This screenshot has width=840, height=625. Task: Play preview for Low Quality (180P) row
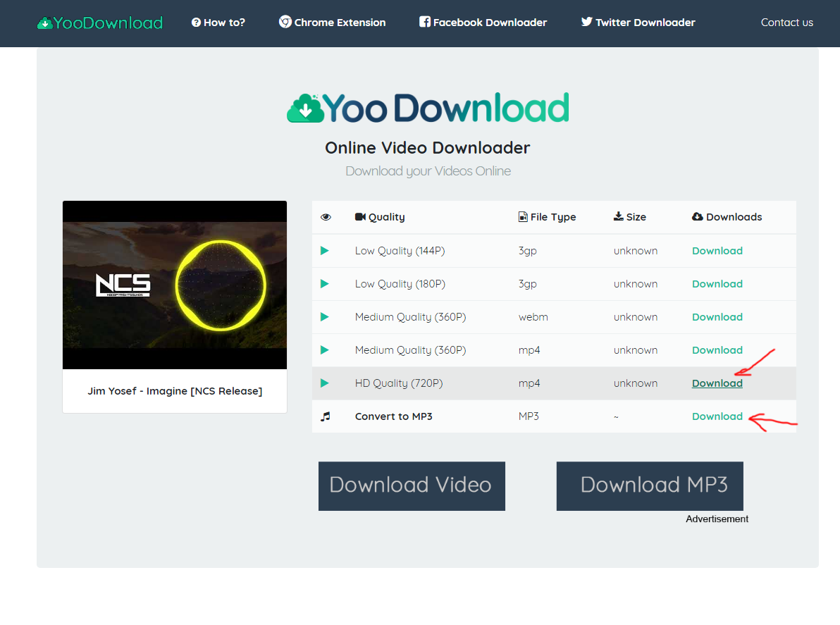coord(325,284)
